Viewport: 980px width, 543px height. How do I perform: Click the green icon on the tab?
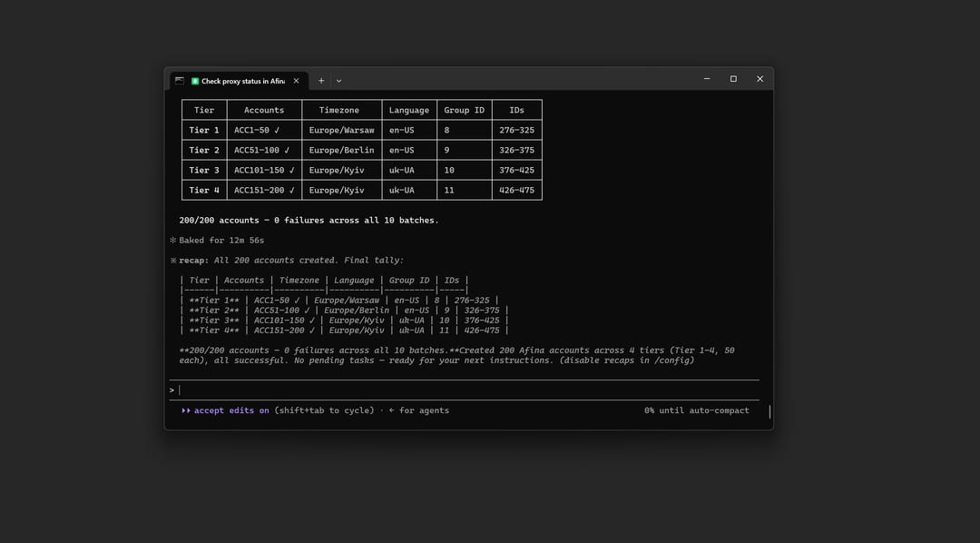point(195,81)
